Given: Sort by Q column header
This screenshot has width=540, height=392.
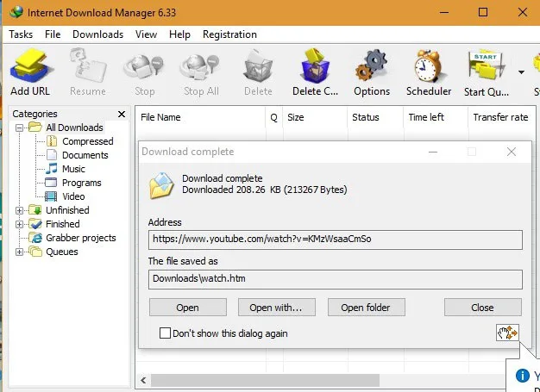Looking at the screenshot, I should click(274, 117).
